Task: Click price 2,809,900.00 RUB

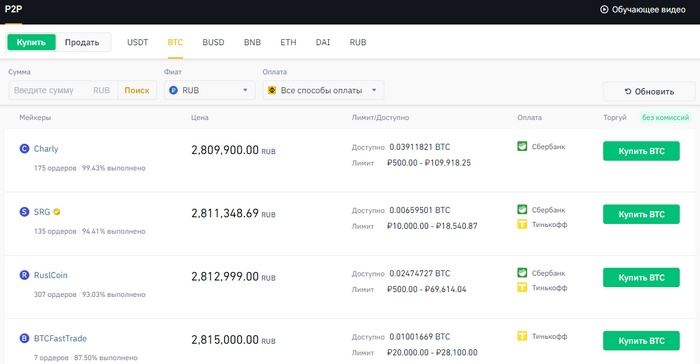Action: point(233,150)
